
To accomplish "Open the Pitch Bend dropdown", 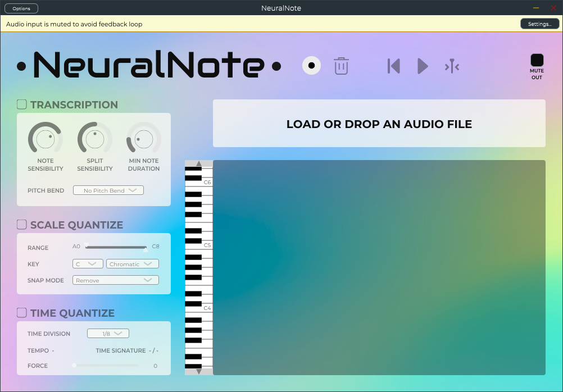I will (108, 190).
